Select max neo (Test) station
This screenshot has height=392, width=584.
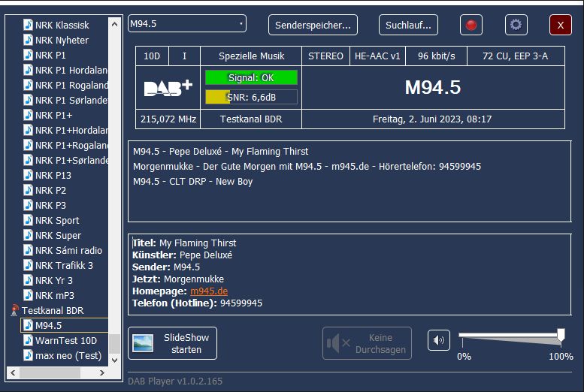point(68,356)
